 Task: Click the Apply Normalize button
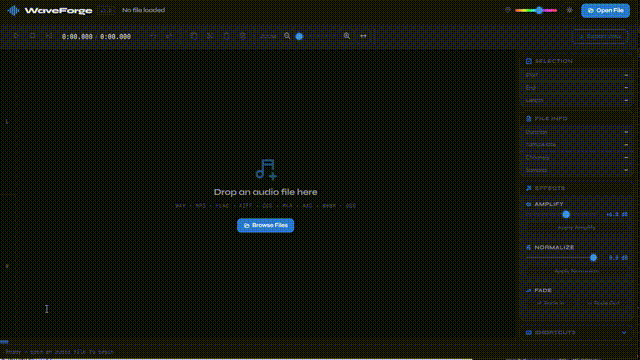(576, 271)
